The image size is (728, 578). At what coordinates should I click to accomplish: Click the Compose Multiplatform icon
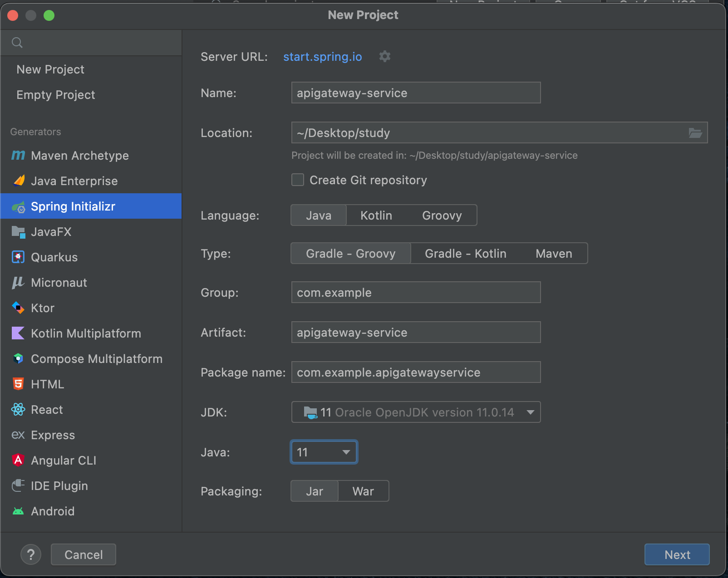coord(18,359)
